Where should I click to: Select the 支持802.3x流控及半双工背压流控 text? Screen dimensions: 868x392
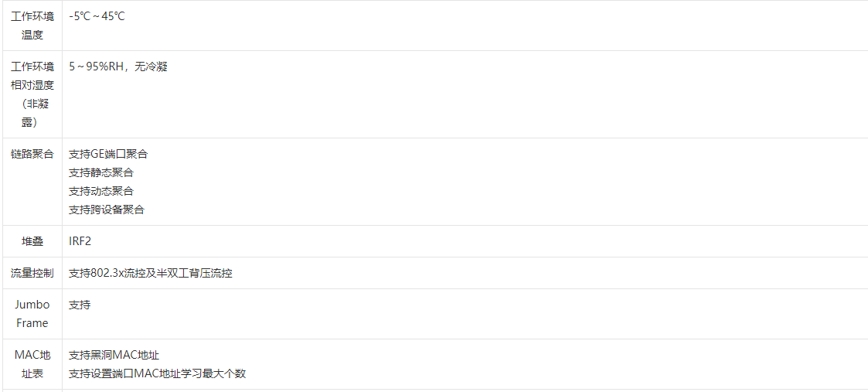pos(150,273)
